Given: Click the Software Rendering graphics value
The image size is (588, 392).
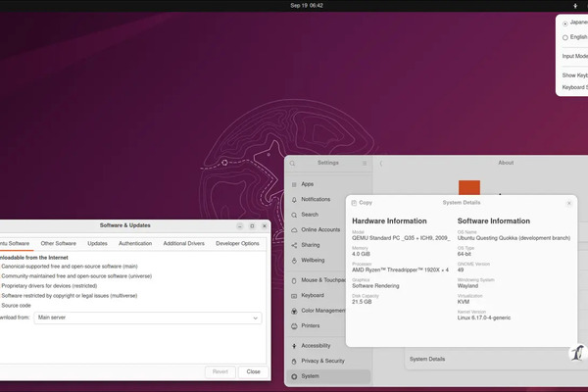Looking at the screenshot, I should 375,286.
